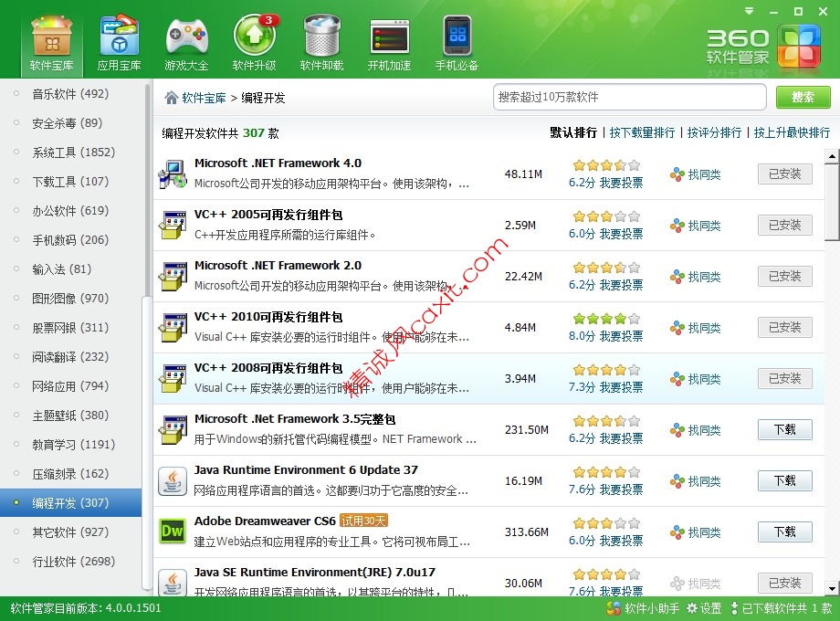Open 软件升级 software upgrade icon

click(254, 45)
